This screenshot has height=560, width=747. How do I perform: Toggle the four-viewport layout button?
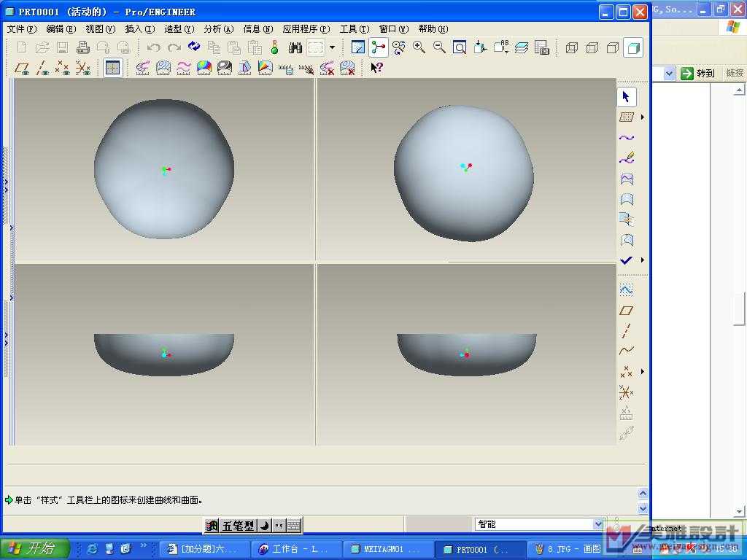(112, 68)
